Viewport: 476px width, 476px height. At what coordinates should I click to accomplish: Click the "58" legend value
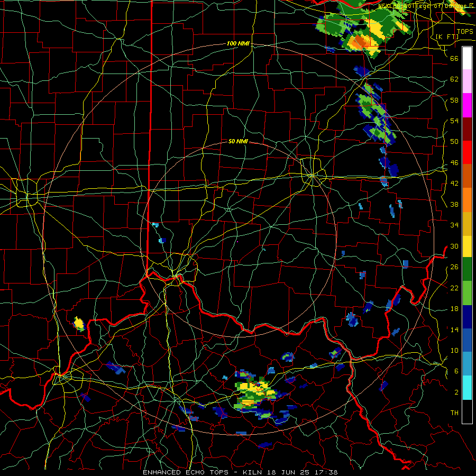[454, 100]
